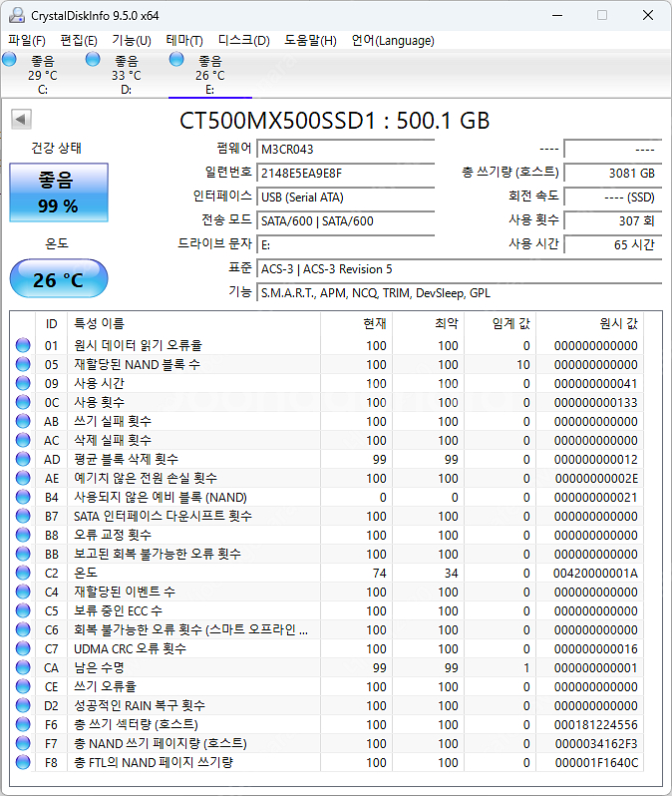Click the 좋음 99 % health status button
Image resolution: width=672 pixels, height=796 pixels.
pyautogui.click(x=58, y=193)
